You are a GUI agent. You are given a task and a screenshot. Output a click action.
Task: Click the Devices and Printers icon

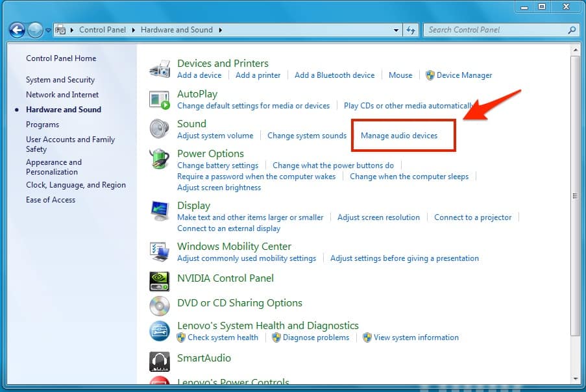(160, 69)
